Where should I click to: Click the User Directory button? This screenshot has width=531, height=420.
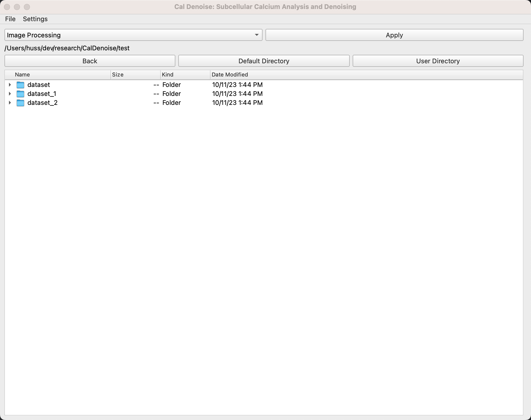(x=438, y=61)
